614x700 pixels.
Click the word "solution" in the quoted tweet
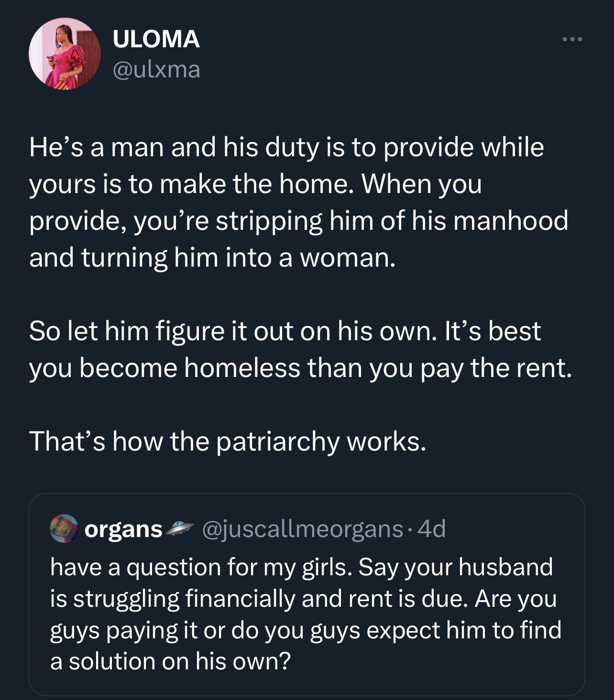point(112,662)
